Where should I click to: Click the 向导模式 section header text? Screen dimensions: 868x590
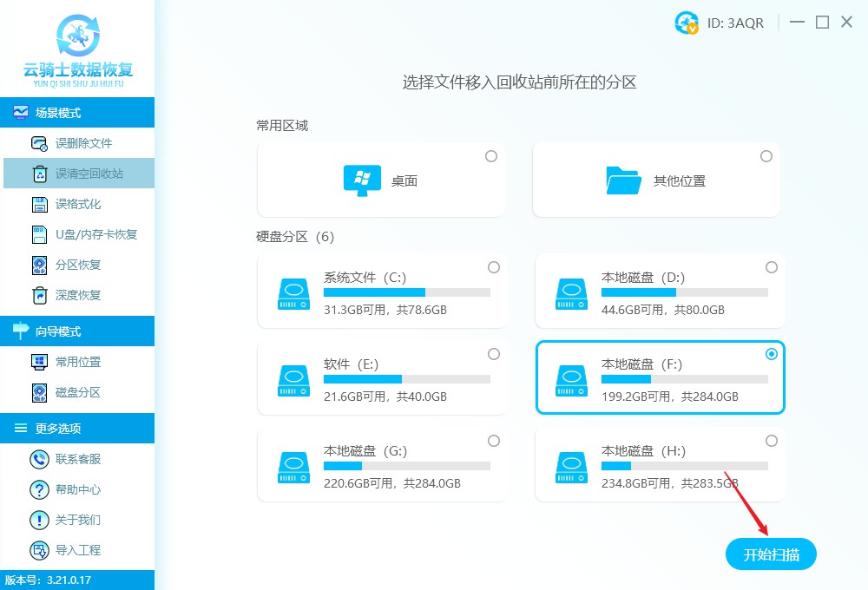click(58, 331)
